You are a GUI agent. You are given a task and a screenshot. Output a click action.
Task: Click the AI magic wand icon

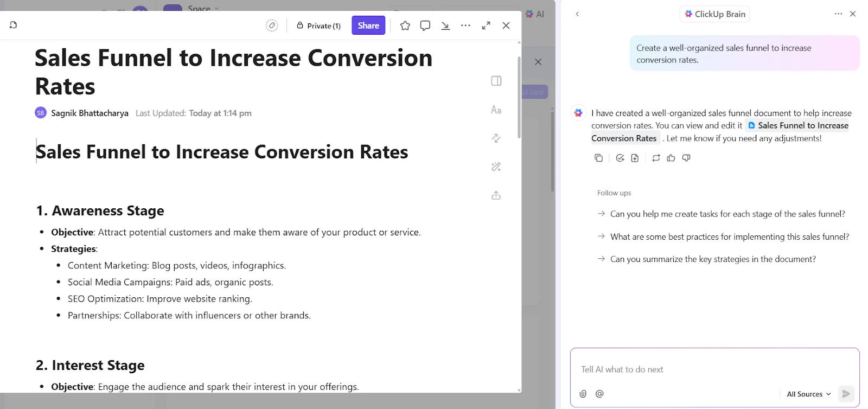pos(496,167)
